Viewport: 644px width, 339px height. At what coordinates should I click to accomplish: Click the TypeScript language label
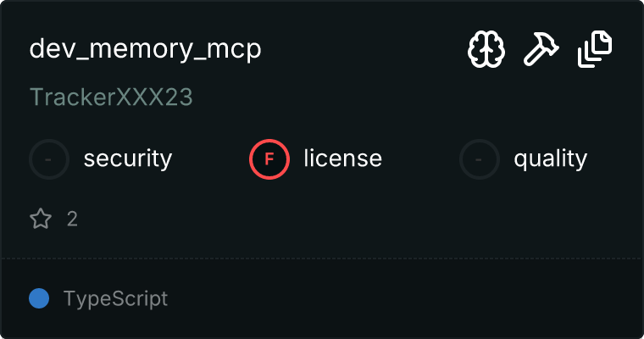pos(115,298)
